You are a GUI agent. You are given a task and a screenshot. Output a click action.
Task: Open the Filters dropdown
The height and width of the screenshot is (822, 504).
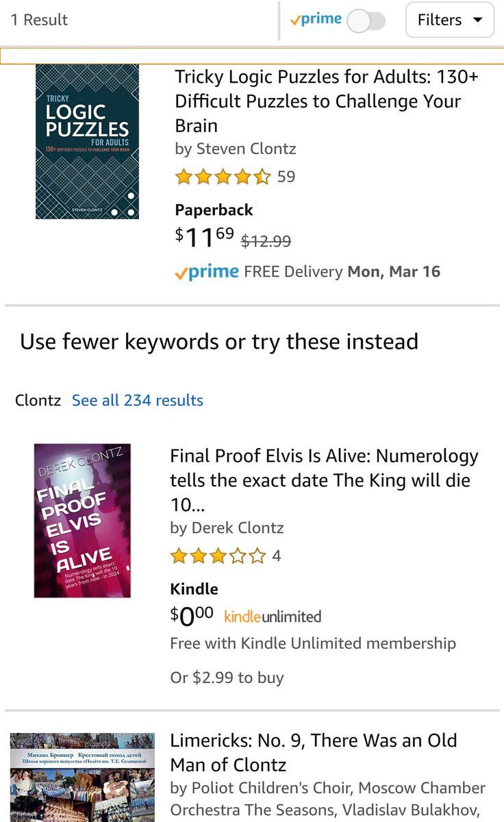click(450, 20)
